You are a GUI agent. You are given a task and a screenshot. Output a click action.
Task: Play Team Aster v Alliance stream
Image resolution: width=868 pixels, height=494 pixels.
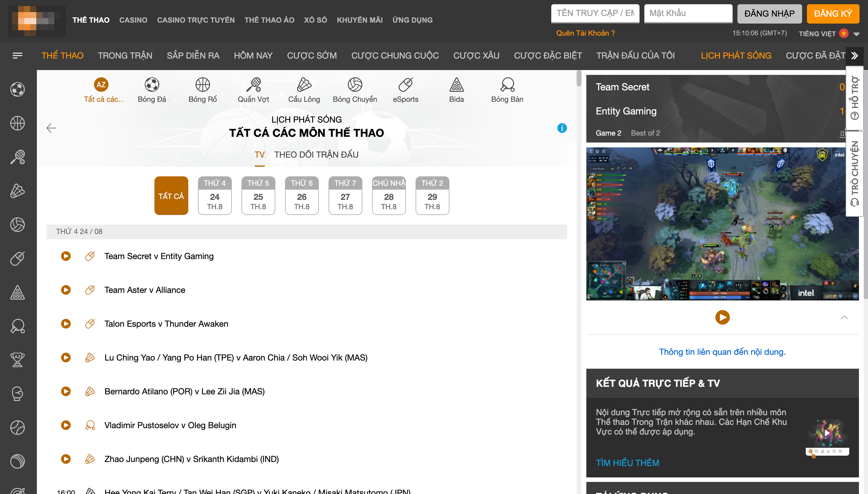(x=66, y=290)
